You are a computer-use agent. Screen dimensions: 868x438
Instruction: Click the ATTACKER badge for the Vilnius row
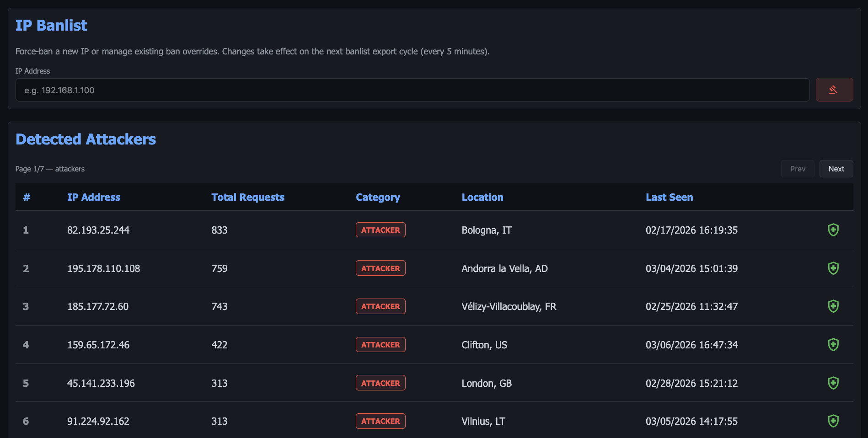[380, 421]
